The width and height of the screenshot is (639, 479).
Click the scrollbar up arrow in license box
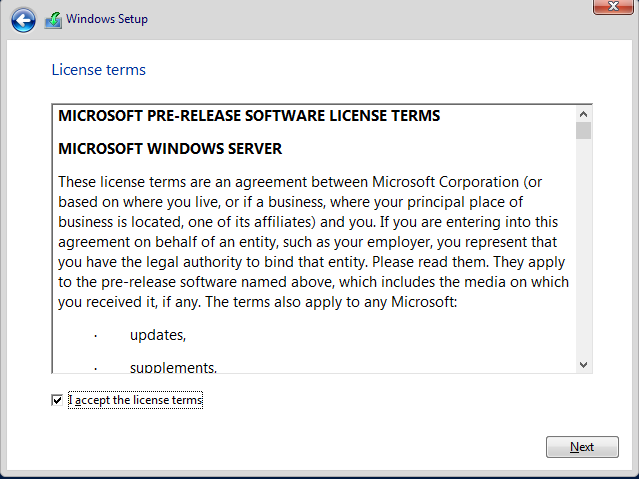(x=583, y=114)
